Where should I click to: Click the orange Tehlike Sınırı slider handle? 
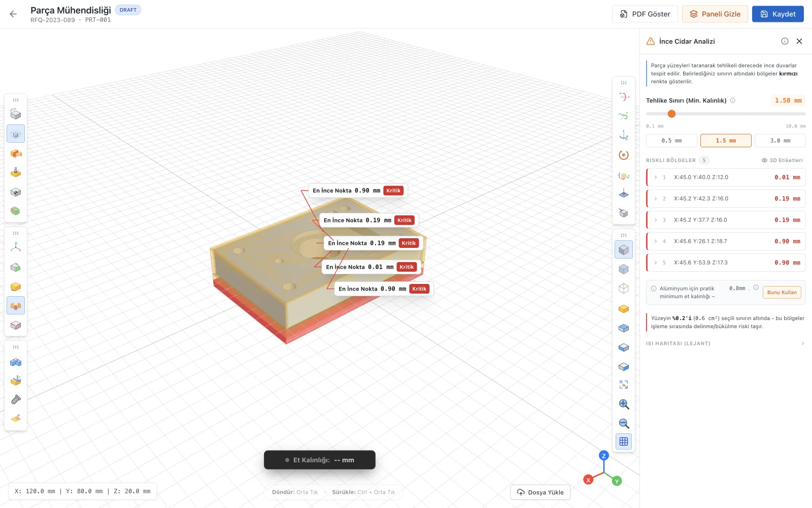(x=671, y=114)
